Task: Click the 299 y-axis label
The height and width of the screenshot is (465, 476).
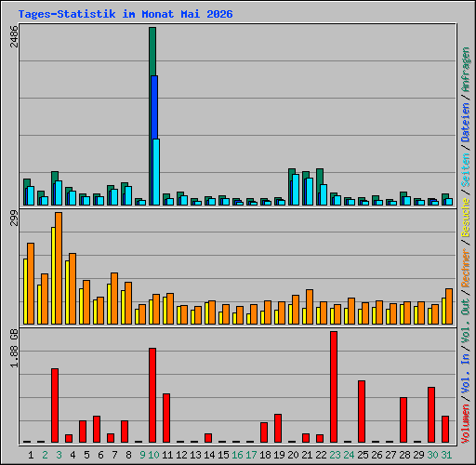Action: (x=14, y=219)
